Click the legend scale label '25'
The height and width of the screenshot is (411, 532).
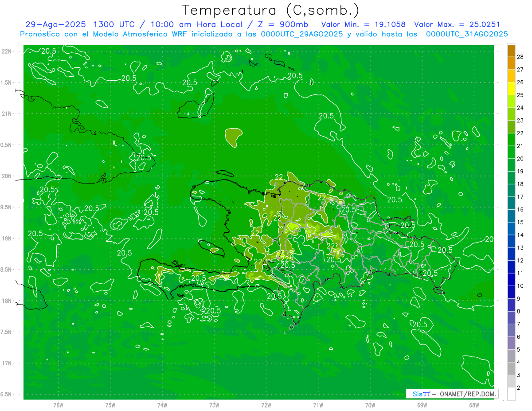(x=520, y=95)
